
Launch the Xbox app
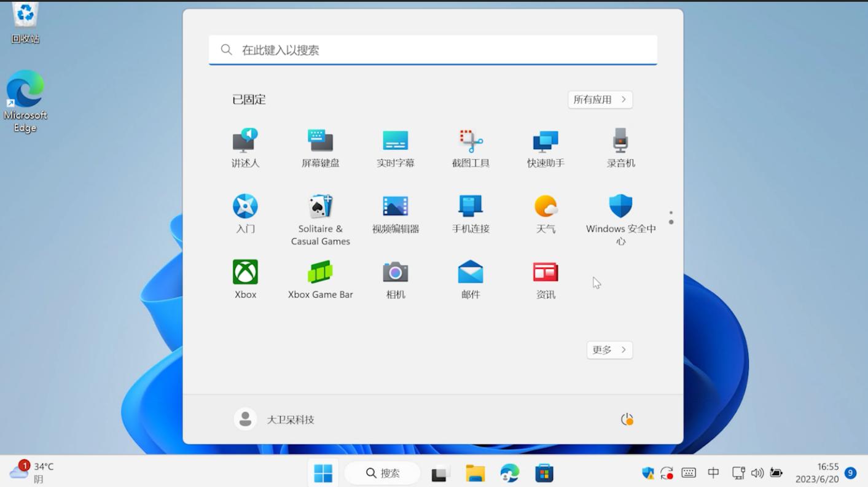[x=245, y=278]
